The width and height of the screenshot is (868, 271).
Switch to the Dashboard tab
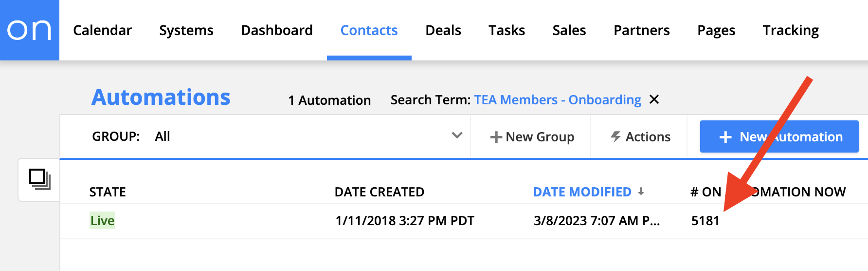pos(277,30)
